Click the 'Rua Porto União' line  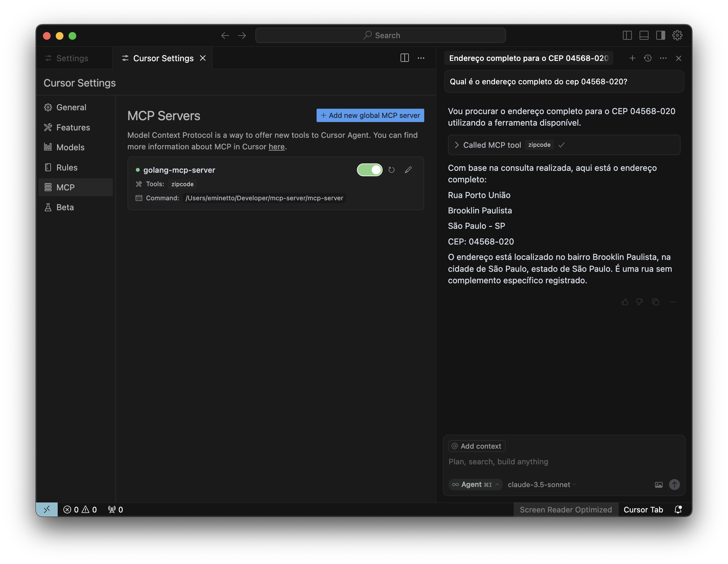pyautogui.click(x=479, y=195)
